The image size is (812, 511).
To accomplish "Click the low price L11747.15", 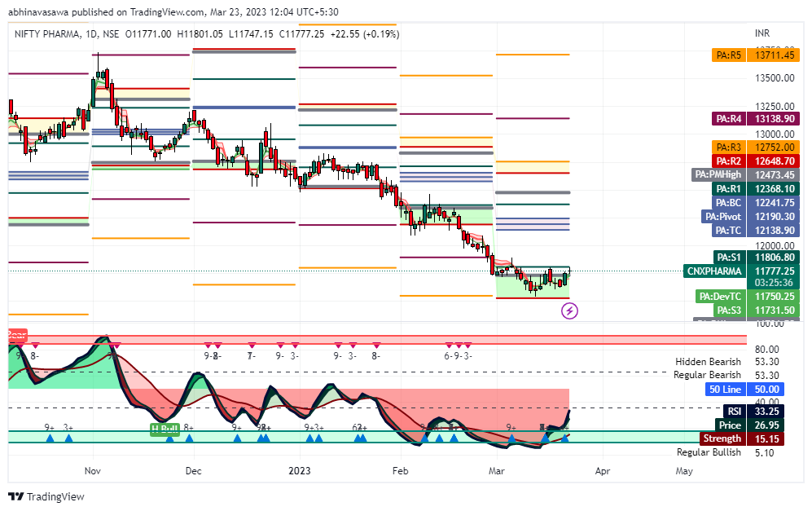I will click(251, 34).
